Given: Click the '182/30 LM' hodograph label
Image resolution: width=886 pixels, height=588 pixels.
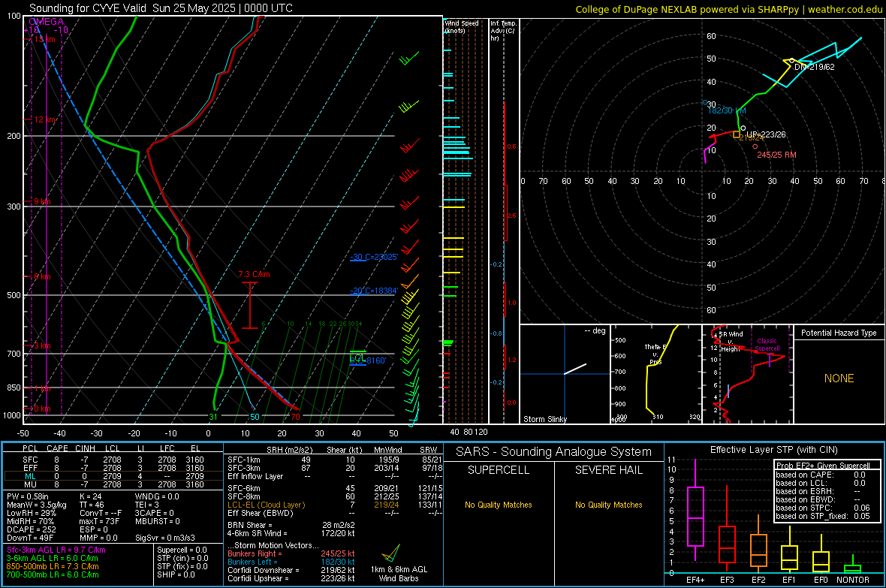Looking at the screenshot, I should [x=728, y=110].
